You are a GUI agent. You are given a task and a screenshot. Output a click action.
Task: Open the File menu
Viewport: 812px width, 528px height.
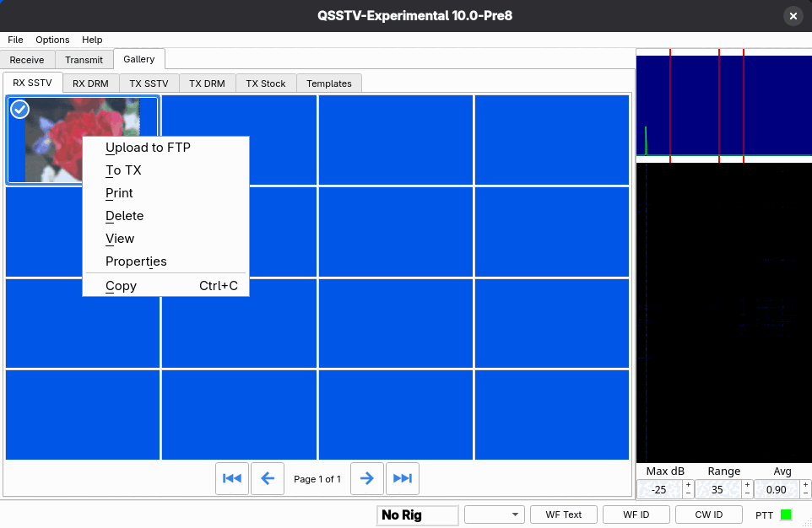tap(15, 40)
